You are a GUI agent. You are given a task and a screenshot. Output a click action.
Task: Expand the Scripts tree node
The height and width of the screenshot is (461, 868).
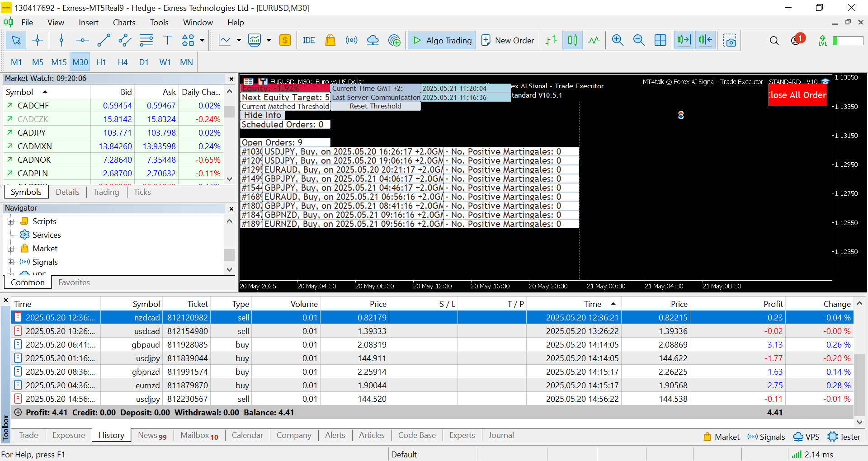[x=11, y=221]
